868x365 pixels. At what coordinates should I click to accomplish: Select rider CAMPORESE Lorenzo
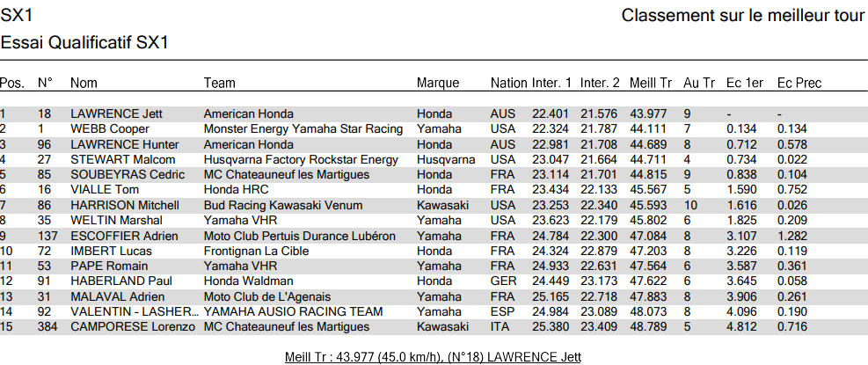coord(132,327)
